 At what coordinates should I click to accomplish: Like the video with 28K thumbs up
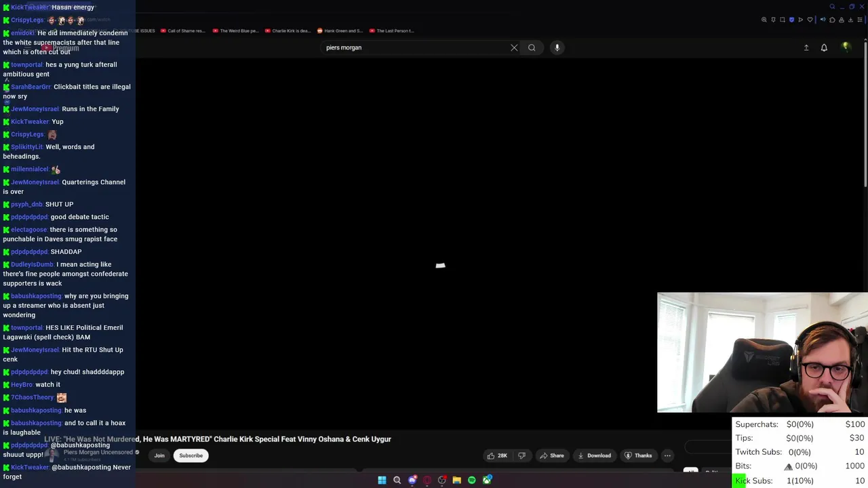tap(497, 455)
